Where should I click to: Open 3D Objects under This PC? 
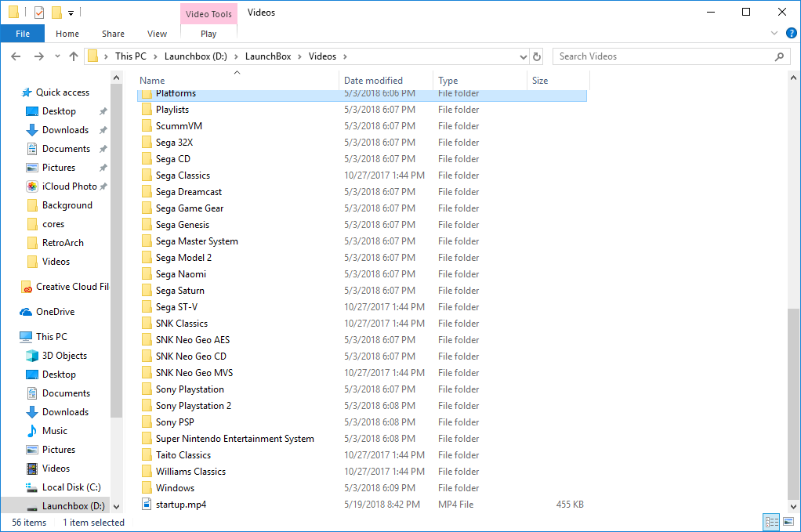(64, 356)
